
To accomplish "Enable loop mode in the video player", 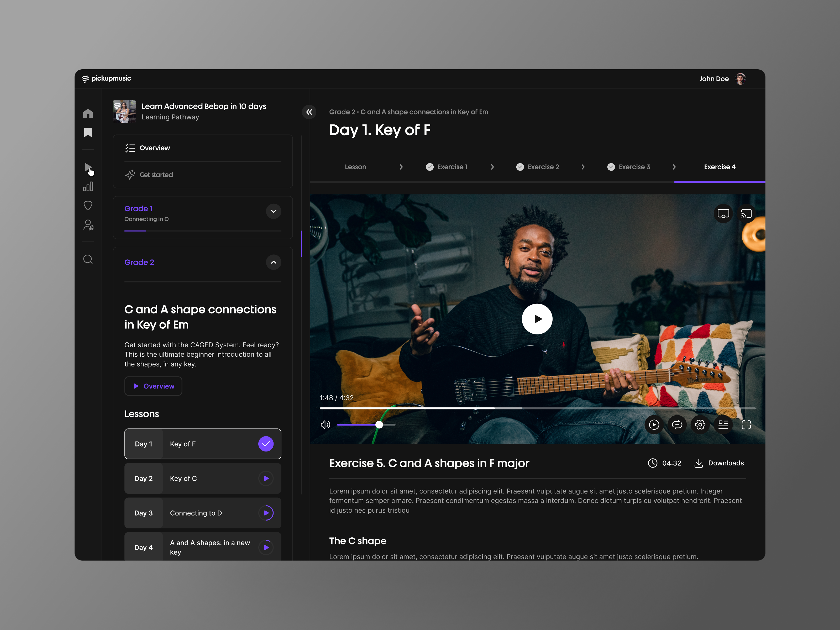I will click(677, 424).
